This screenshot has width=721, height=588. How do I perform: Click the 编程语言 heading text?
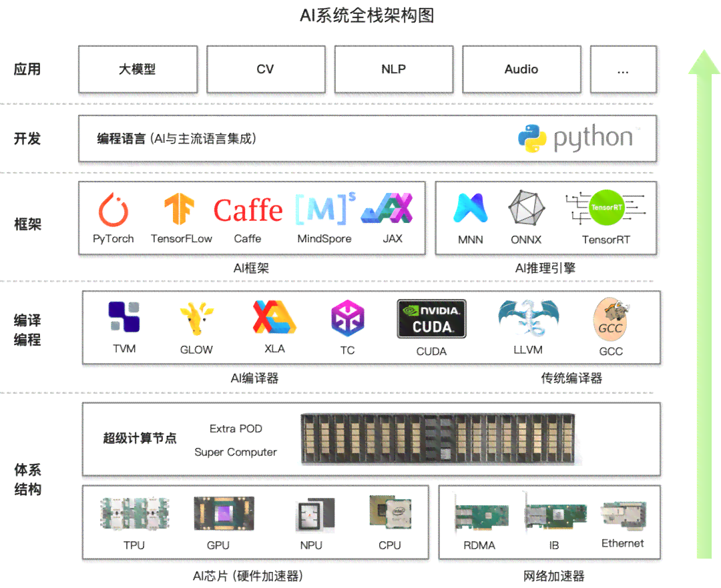(x=121, y=138)
